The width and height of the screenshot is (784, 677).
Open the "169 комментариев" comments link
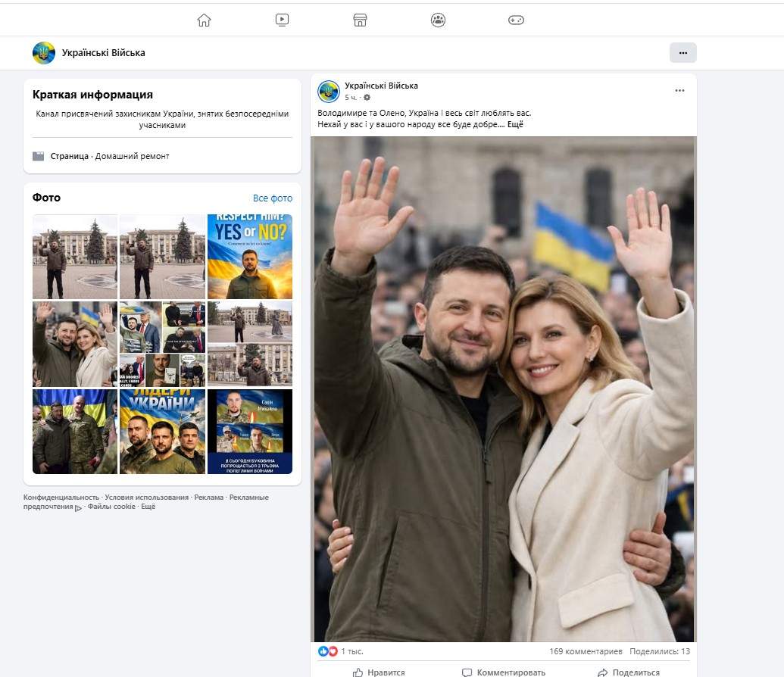pyautogui.click(x=586, y=651)
